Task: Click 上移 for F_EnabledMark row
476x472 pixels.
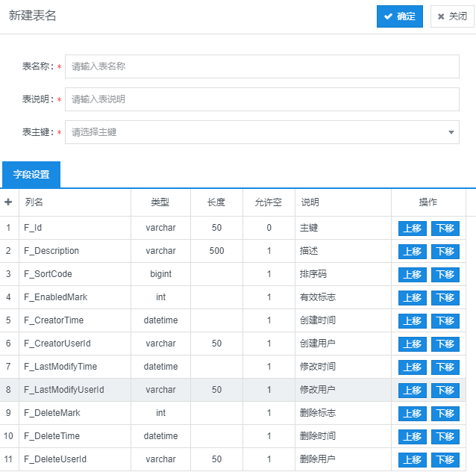Action: point(413,297)
